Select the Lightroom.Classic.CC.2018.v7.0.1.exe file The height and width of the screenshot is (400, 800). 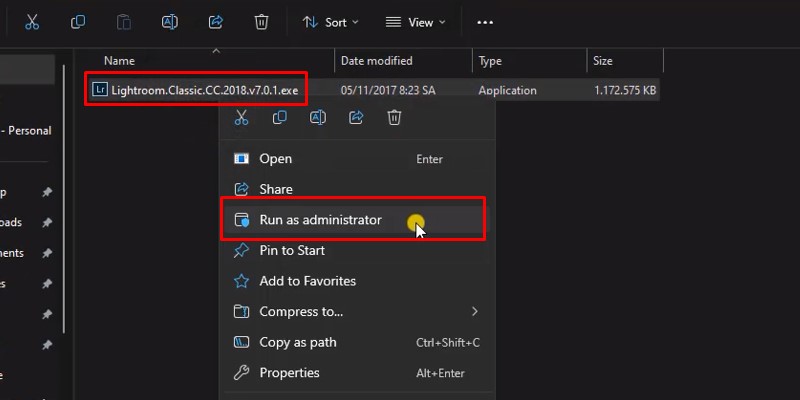tap(205, 90)
